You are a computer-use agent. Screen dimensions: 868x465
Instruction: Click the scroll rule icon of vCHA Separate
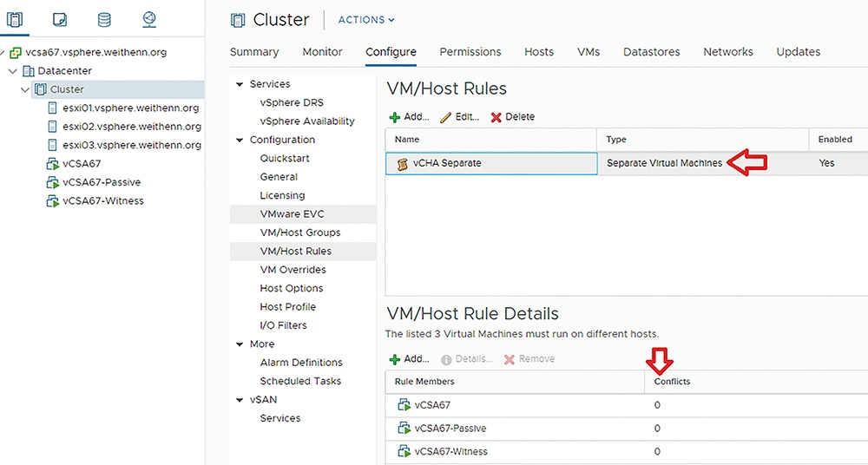click(403, 164)
